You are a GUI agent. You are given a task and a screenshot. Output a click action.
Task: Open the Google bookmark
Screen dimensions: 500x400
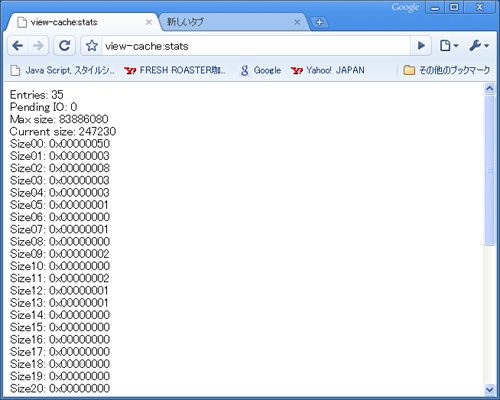(x=261, y=70)
